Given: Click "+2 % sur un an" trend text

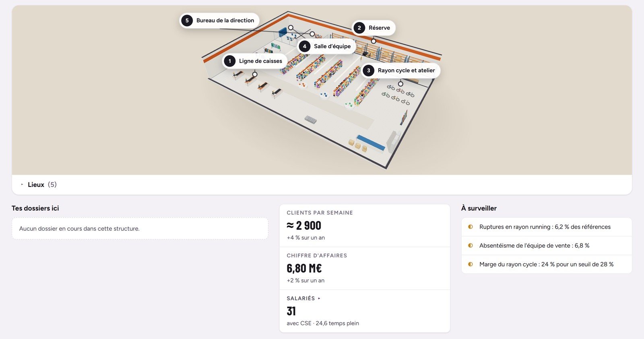Looking at the screenshot, I should (305, 281).
